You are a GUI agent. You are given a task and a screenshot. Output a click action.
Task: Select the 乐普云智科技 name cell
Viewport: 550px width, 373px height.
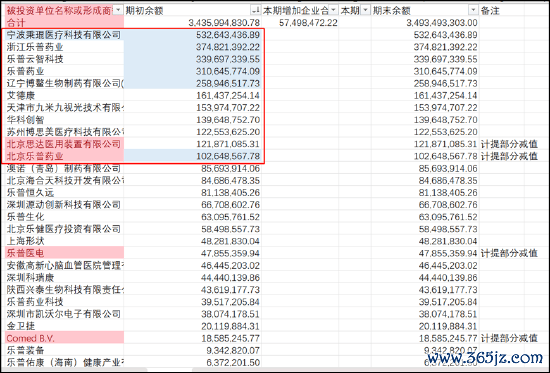64,59
